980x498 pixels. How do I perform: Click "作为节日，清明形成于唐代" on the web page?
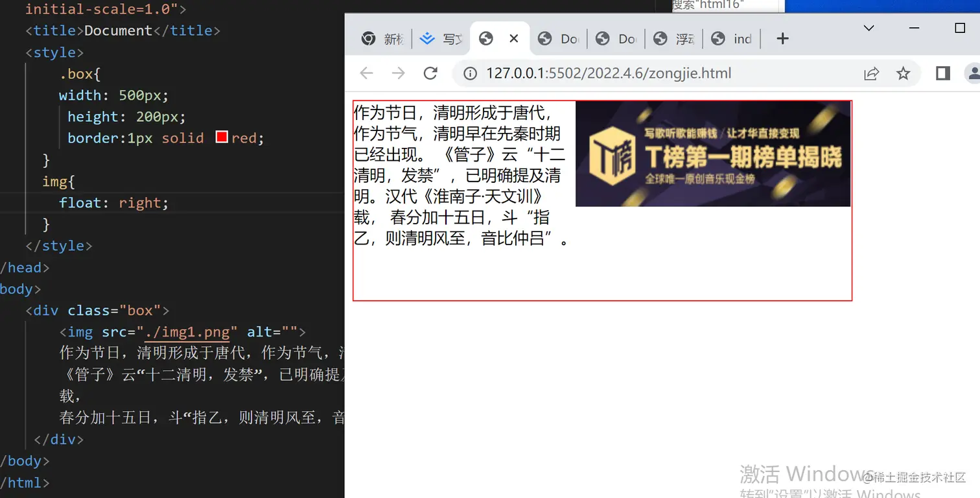coord(453,113)
